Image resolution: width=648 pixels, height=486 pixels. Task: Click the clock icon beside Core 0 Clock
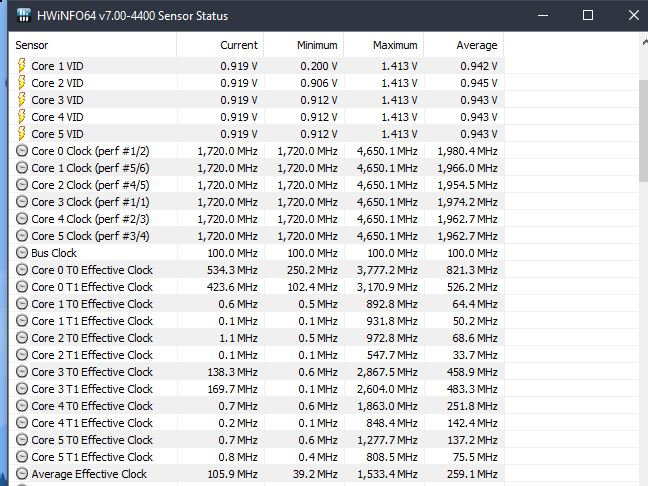pyautogui.click(x=22, y=150)
